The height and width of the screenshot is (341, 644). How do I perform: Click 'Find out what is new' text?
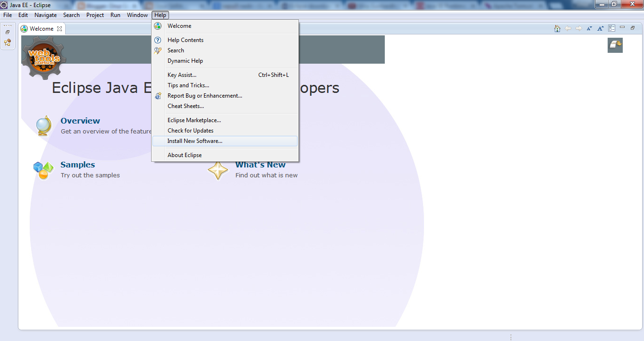tap(266, 175)
